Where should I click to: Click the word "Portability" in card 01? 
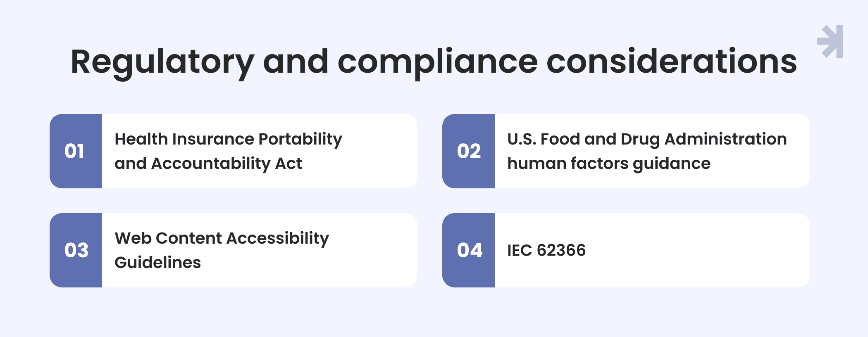pyautogui.click(x=300, y=139)
